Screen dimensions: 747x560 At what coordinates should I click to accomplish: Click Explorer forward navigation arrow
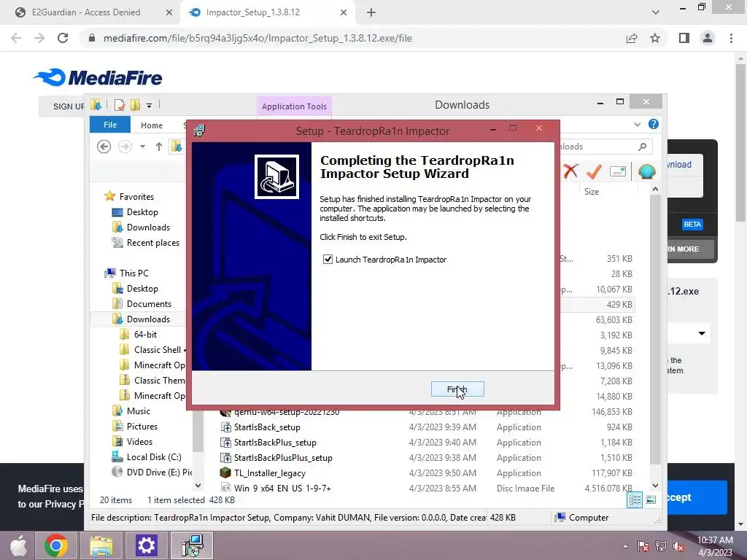pyautogui.click(x=125, y=147)
